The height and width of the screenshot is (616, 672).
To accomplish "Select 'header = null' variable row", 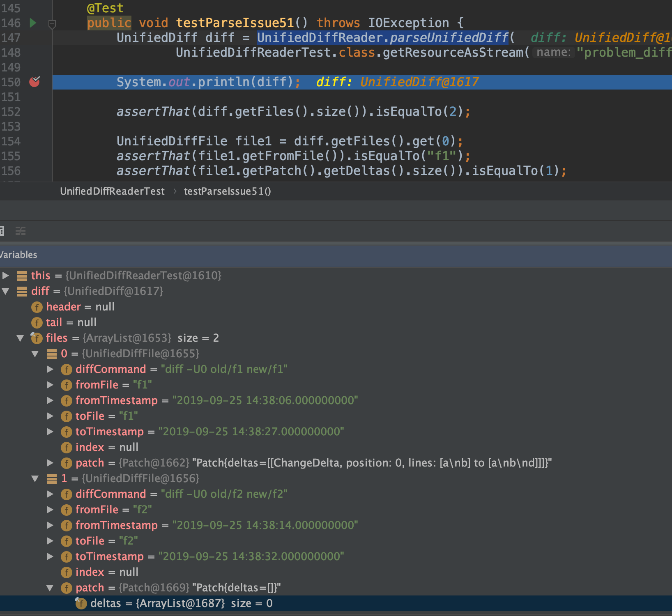I will pyautogui.click(x=336, y=307).
